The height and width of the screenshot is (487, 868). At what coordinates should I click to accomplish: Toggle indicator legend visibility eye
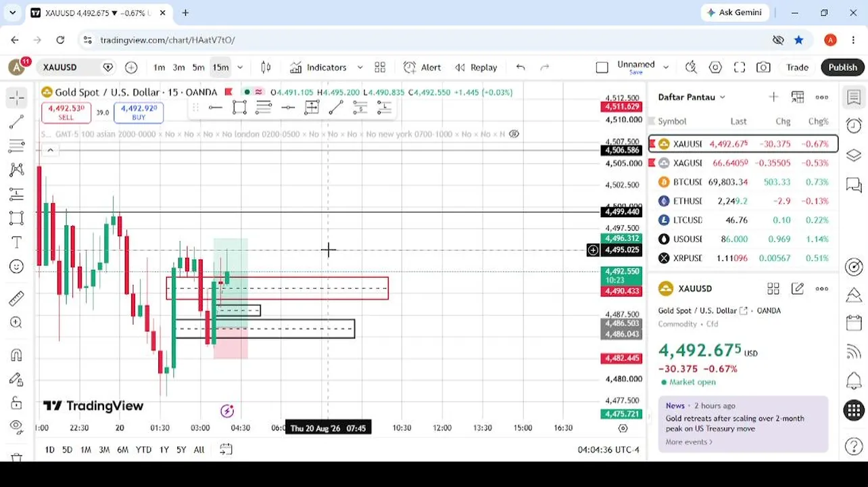pos(514,134)
